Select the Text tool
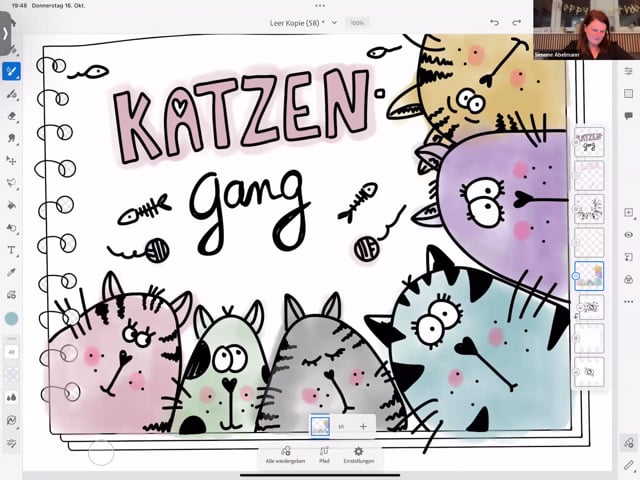The width and height of the screenshot is (640, 480). pyautogui.click(x=12, y=250)
